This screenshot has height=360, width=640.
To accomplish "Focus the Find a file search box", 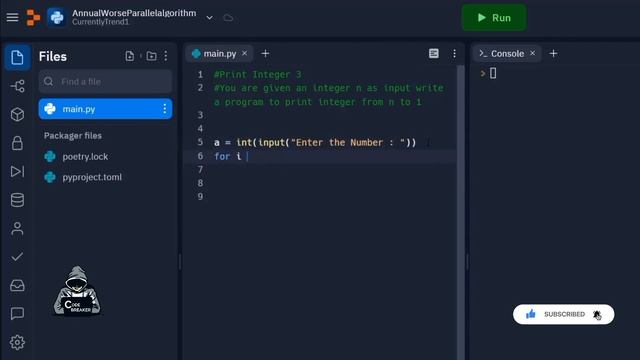I will [x=105, y=82].
